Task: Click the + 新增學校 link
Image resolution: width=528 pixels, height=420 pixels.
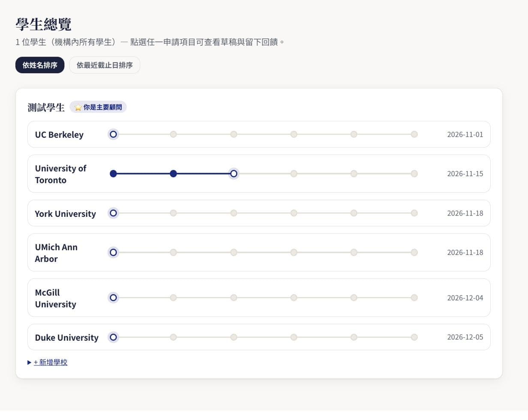Action: pyautogui.click(x=51, y=363)
